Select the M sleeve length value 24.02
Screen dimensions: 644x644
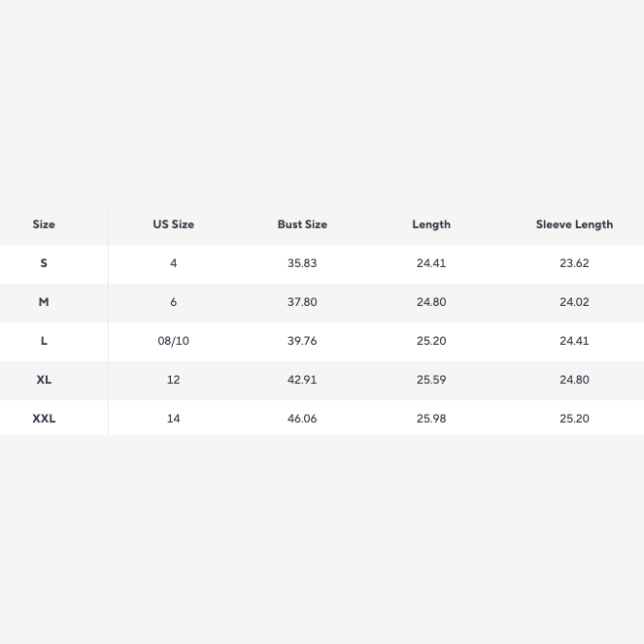[574, 302]
